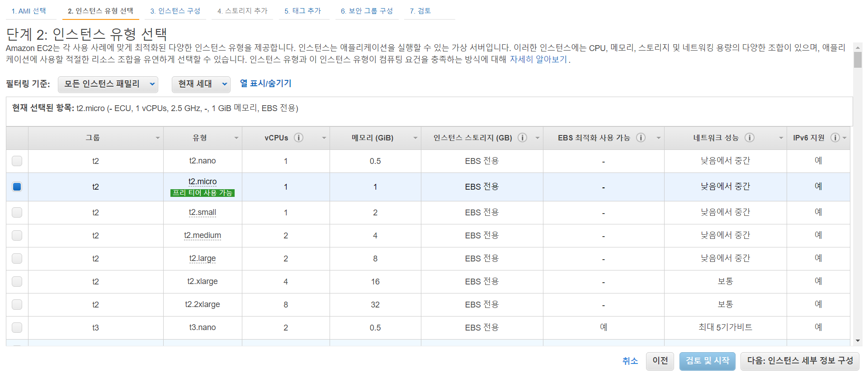Go to 6. 보안 그룹 구성 step tab
This screenshot has height=382, width=868.
pyautogui.click(x=367, y=11)
